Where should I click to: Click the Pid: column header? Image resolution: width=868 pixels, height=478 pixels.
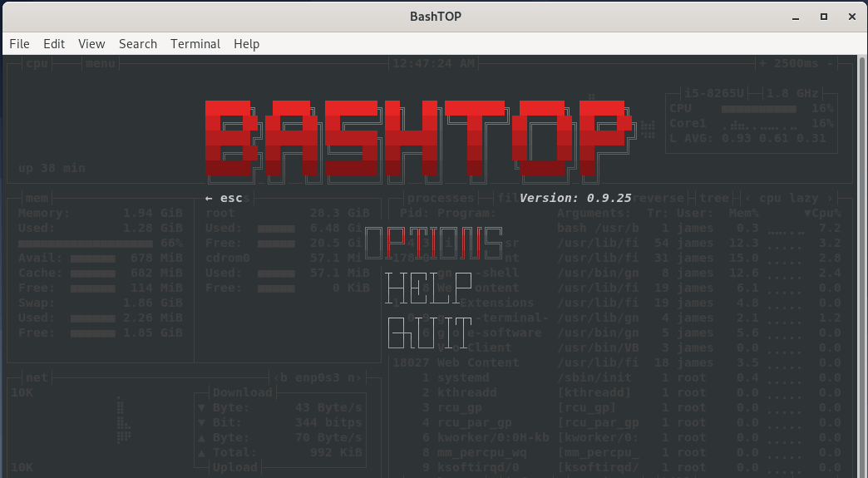point(415,213)
